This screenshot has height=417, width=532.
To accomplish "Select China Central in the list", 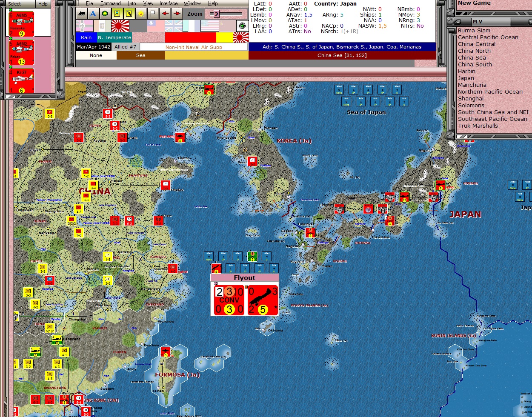I will 477,44.
